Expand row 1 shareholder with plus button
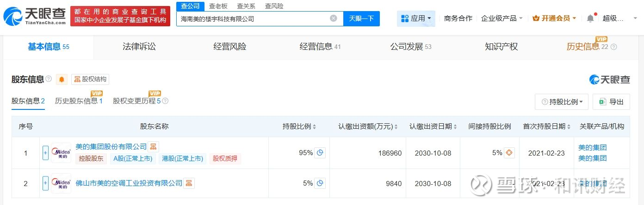644x205 pixels. click(45, 153)
